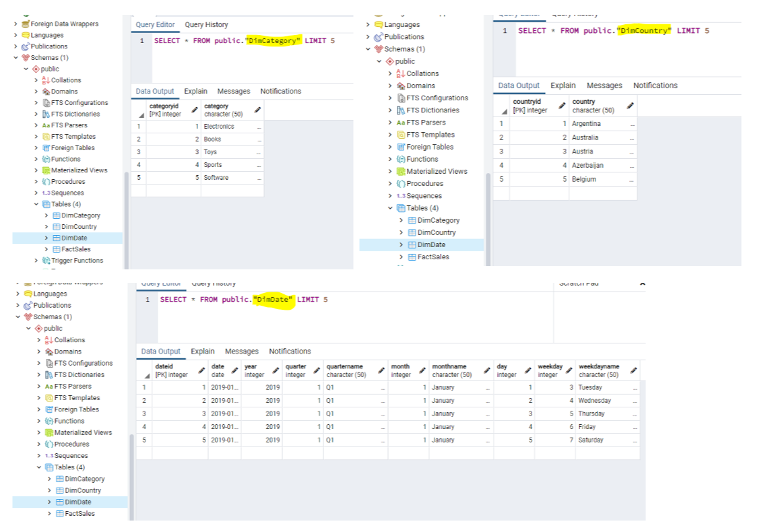Click the Domains icon in the DimCountry window
Image resolution: width=766 pixels, height=532 pixels.
401,86
